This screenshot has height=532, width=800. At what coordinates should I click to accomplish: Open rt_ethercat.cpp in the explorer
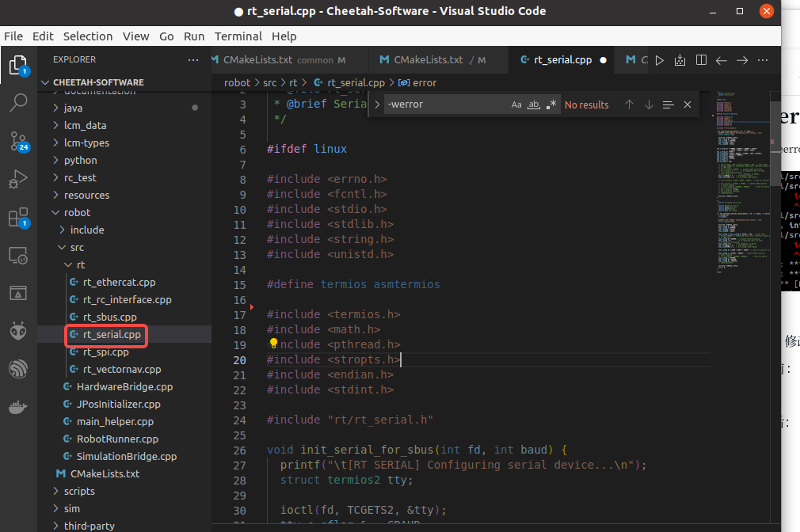click(x=119, y=282)
